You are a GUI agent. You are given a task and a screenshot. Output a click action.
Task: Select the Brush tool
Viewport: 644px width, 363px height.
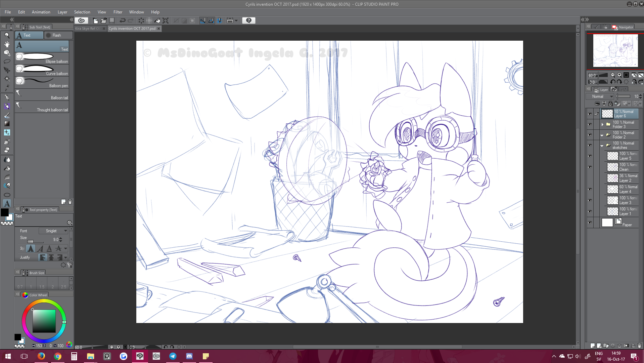click(7, 115)
